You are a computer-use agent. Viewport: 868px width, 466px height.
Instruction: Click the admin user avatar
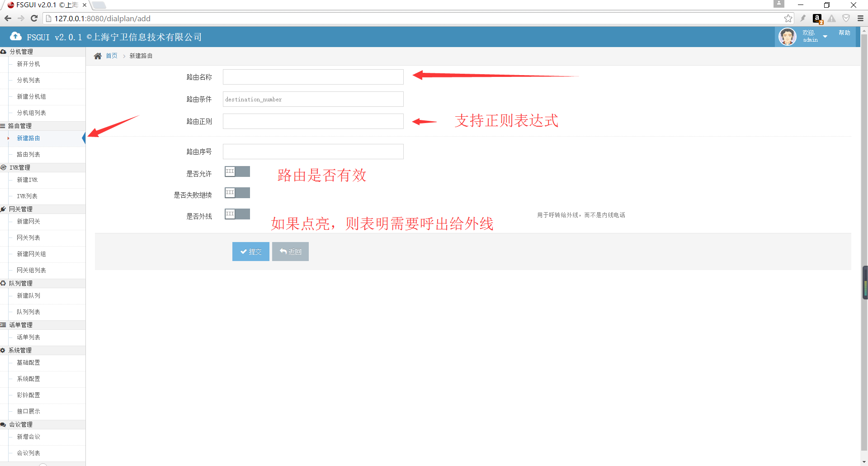click(x=787, y=37)
